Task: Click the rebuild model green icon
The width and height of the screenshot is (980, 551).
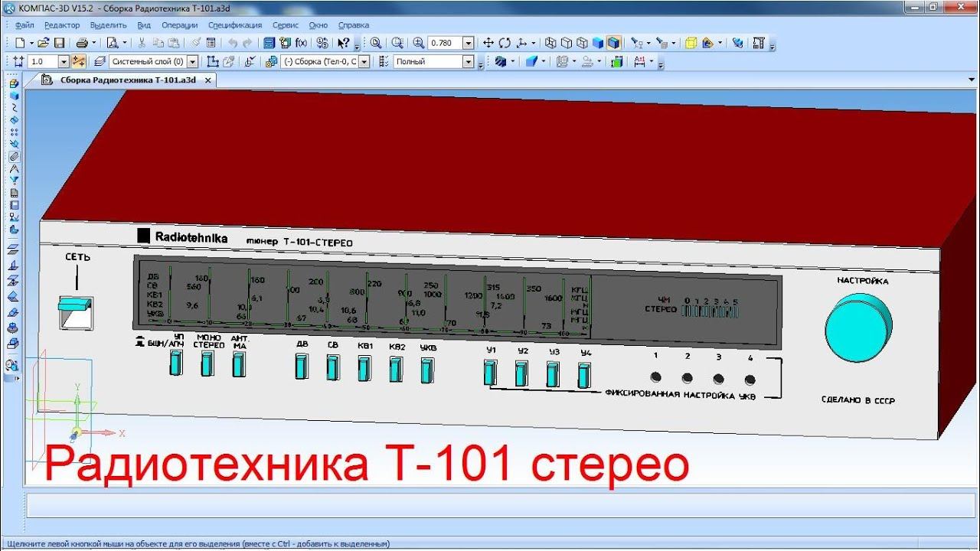Action: (616, 62)
